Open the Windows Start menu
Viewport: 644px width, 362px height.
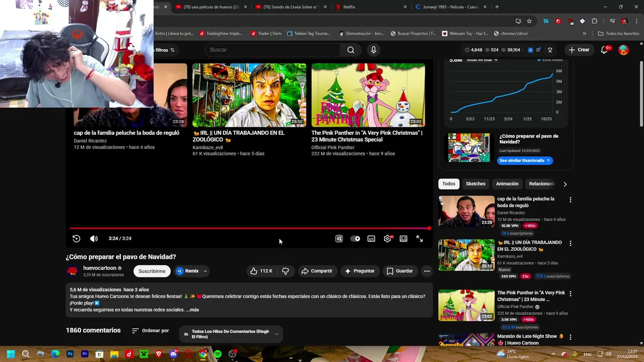(x=11, y=354)
